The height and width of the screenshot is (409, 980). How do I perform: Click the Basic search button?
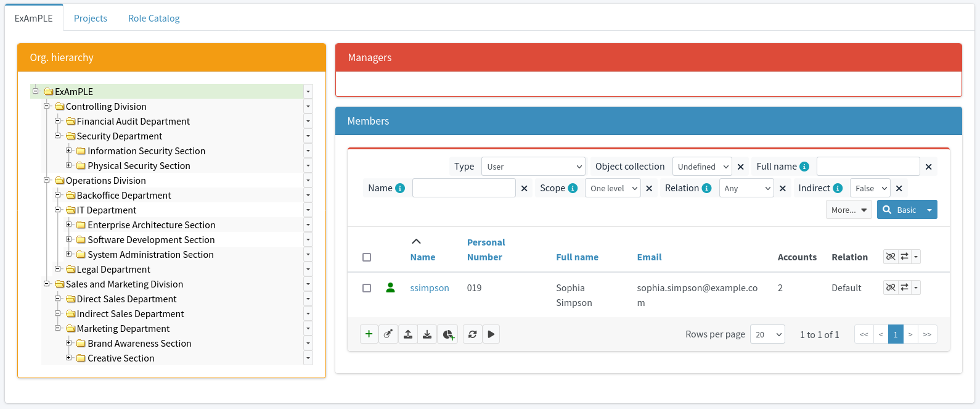coord(900,210)
